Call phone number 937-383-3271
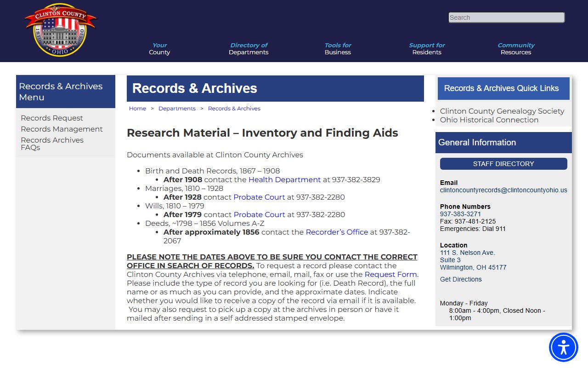Image resolution: width=588 pixels, height=368 pixels. (x=460, y=214)
